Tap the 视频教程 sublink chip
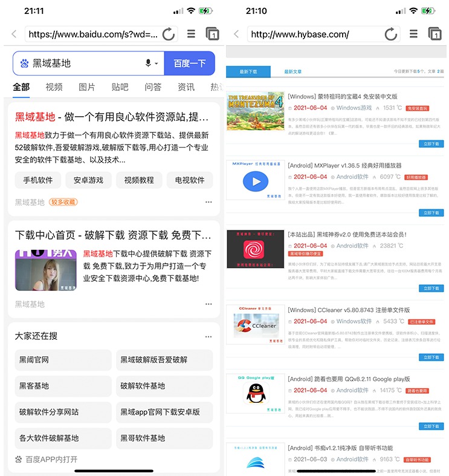This screenshot has height=476, width=449. coord(139,180)
